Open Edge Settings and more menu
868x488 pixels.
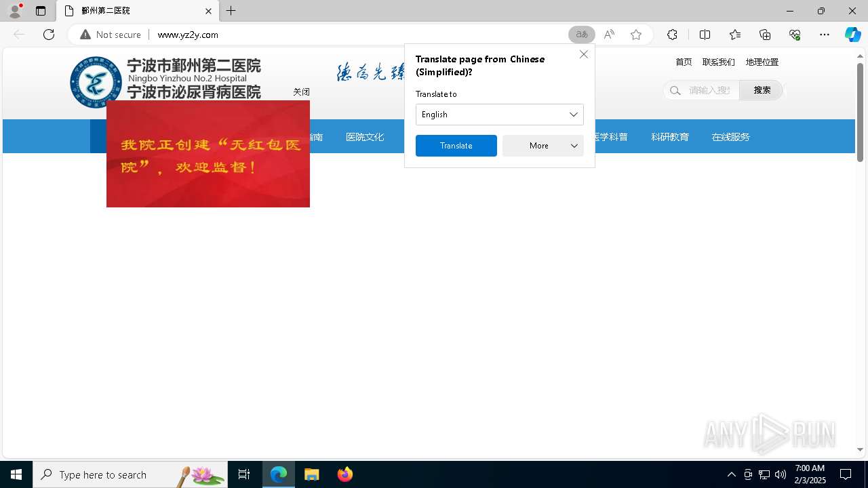click(x=825, y=35)
